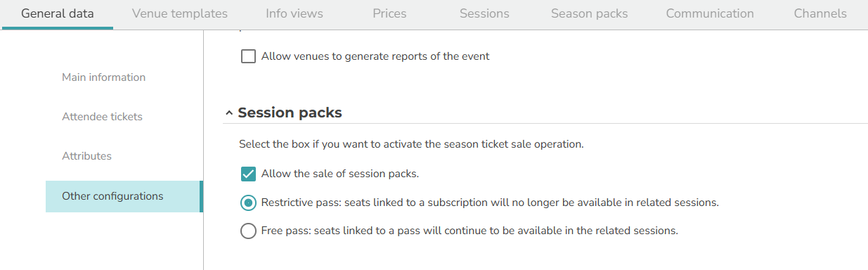Open the Info views tab
This screenshot has width=868, height=270.
(x=294, y=14)
